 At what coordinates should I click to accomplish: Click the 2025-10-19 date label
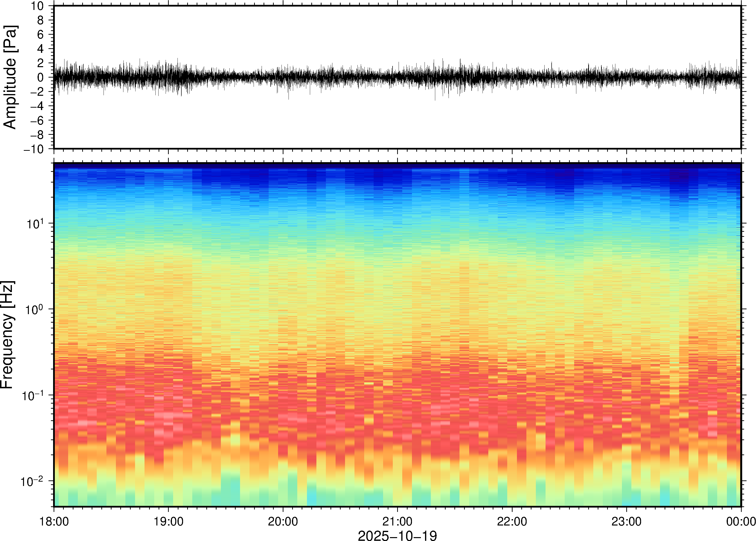point(397,535)
